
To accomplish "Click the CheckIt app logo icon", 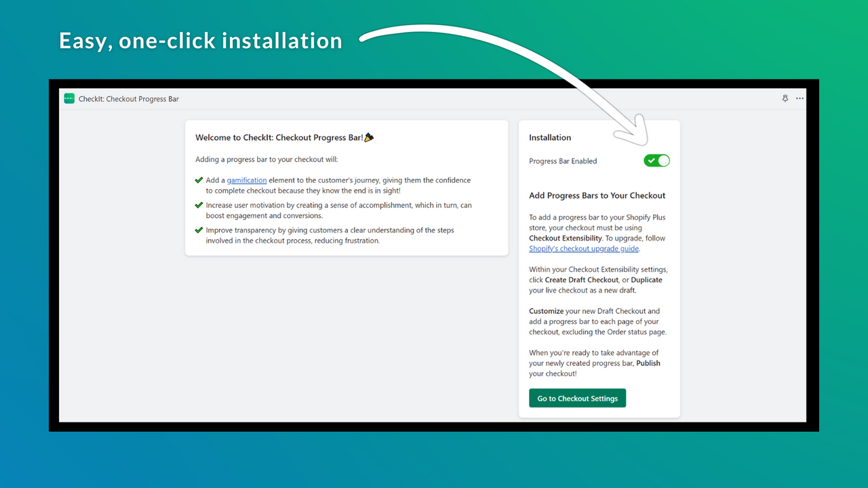I will (x=69, y=99).
